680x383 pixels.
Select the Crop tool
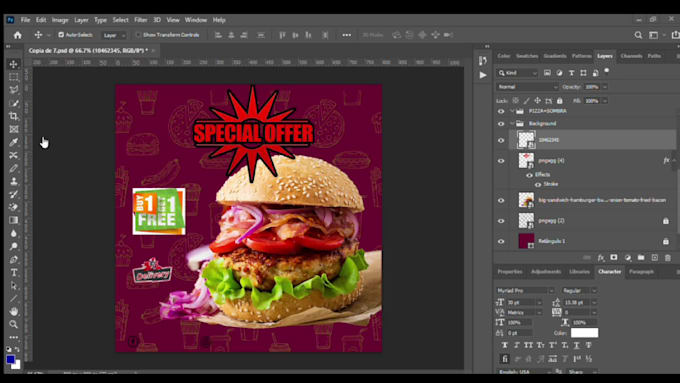13,116
